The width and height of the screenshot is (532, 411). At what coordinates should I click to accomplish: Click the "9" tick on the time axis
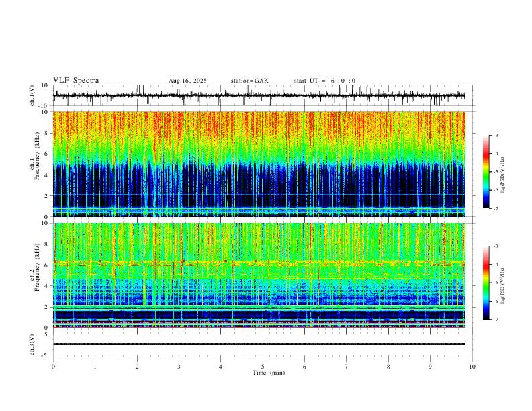pos(430,367)
